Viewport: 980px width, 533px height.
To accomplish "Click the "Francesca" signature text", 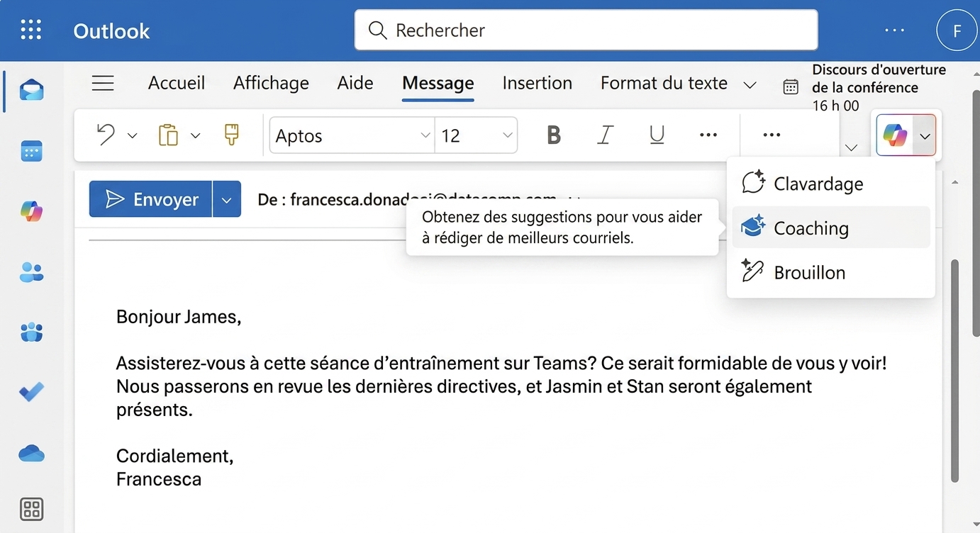I will tap(159, 479).
